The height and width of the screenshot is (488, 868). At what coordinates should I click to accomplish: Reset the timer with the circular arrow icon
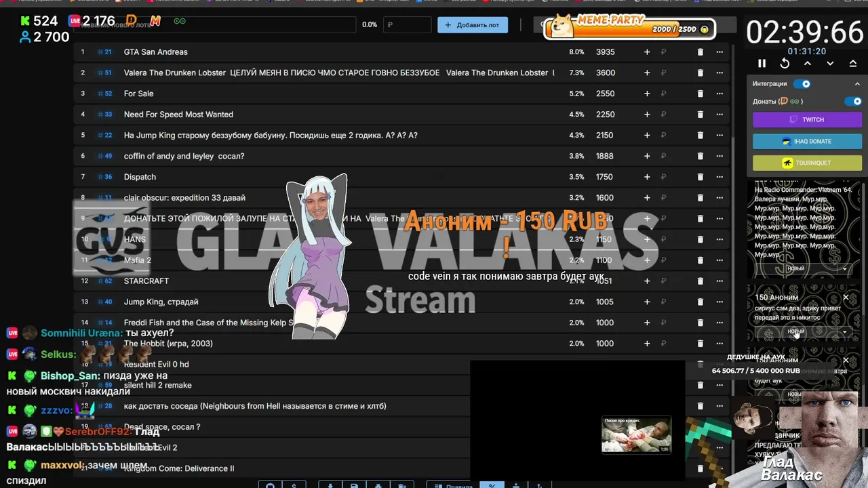(785, 63)
